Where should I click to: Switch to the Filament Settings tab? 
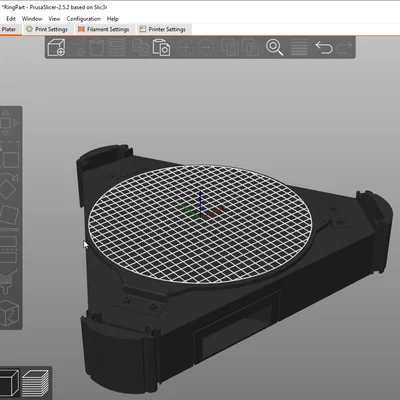tap(104, 29)
